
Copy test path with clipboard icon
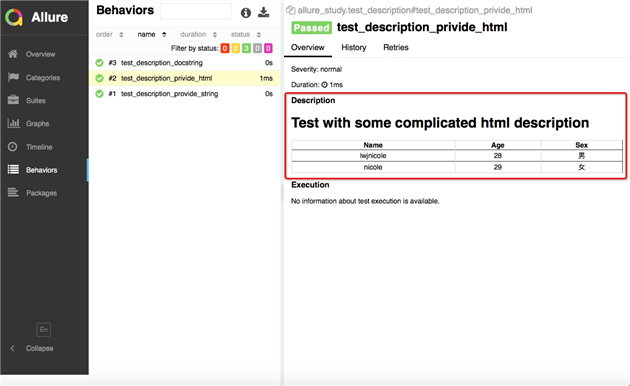tap(290, 10)
